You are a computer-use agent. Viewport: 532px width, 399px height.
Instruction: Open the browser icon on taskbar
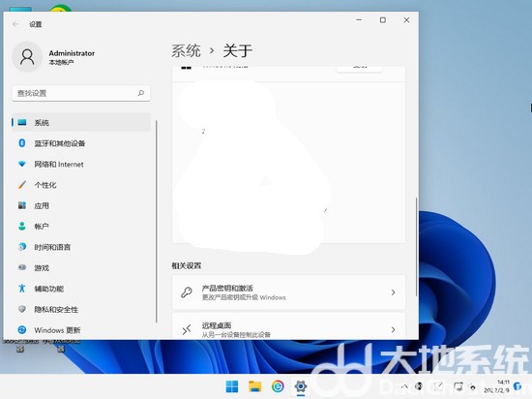click(x=278, y=386)
